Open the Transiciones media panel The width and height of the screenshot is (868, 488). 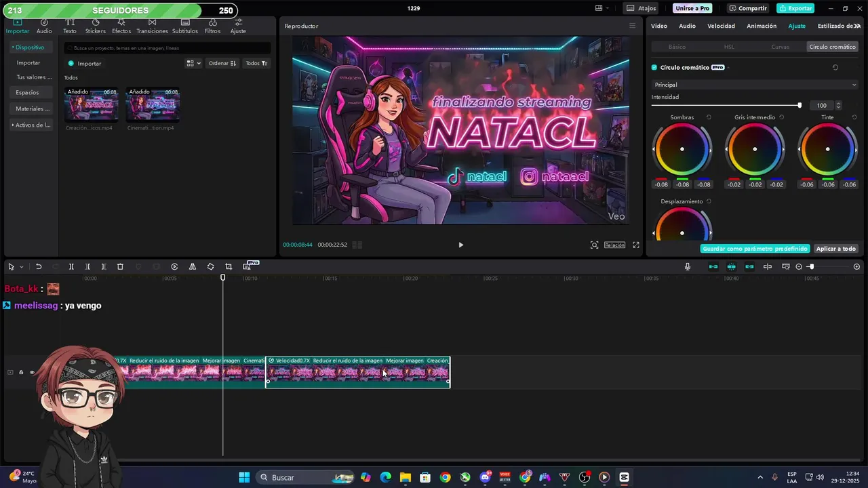[152, 26]
